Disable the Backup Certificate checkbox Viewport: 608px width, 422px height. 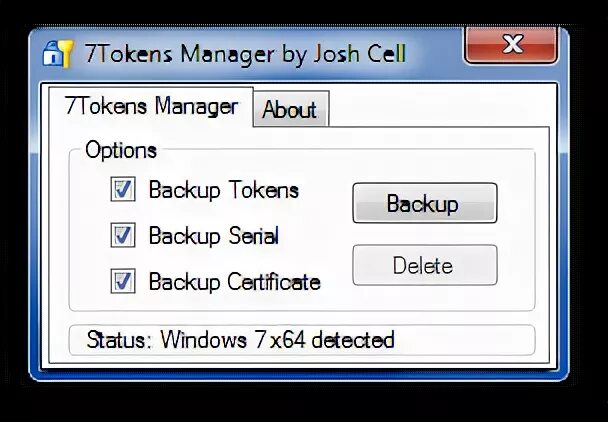(123, 281)
